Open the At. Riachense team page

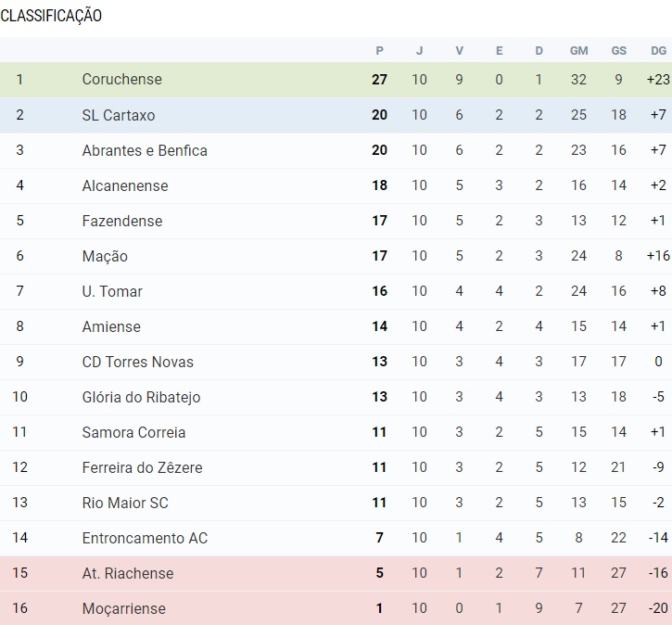coord(128,573)
